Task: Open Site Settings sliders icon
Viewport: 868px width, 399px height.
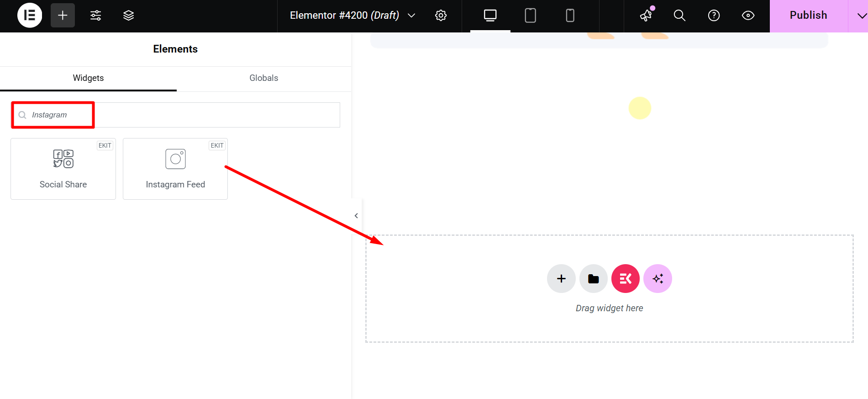Action: tap(95, 16)
